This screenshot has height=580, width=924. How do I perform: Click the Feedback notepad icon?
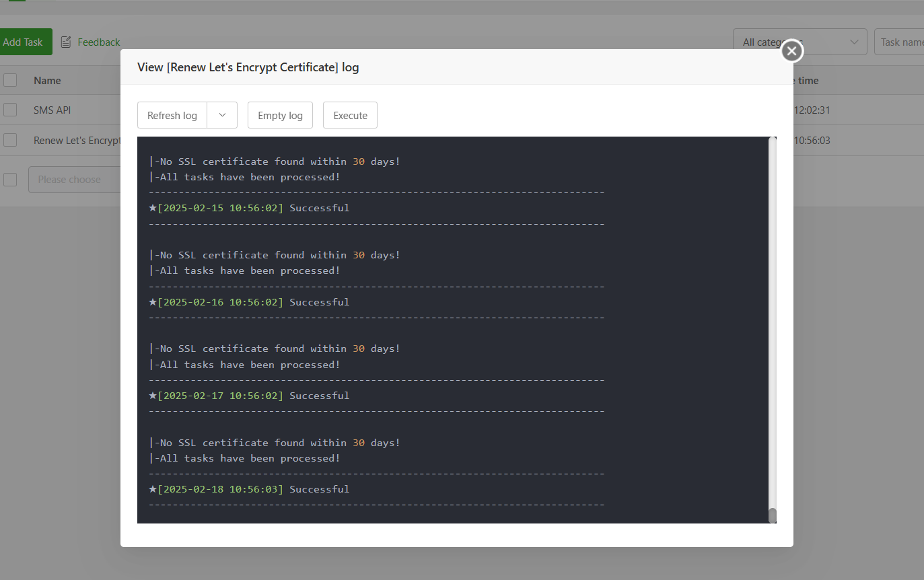click(x=66, y=42)
